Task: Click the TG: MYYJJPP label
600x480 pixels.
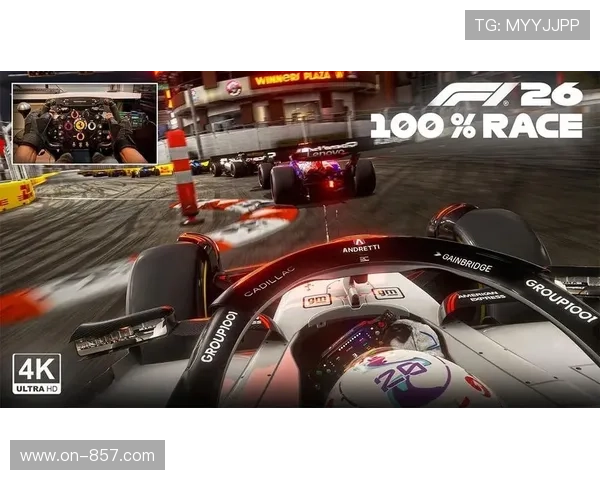Action: point(527,24)
